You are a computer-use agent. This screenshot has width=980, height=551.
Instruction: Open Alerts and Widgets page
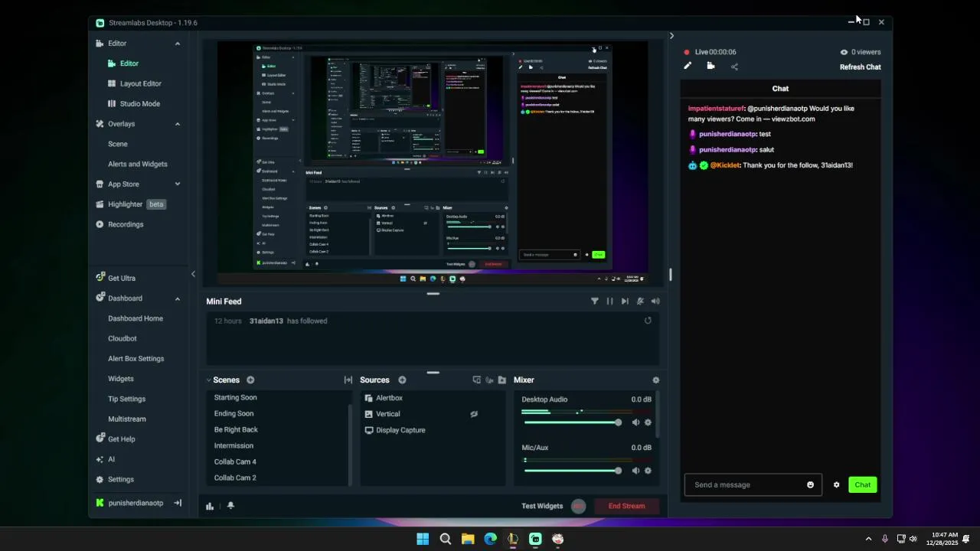[x=138, y=164]
